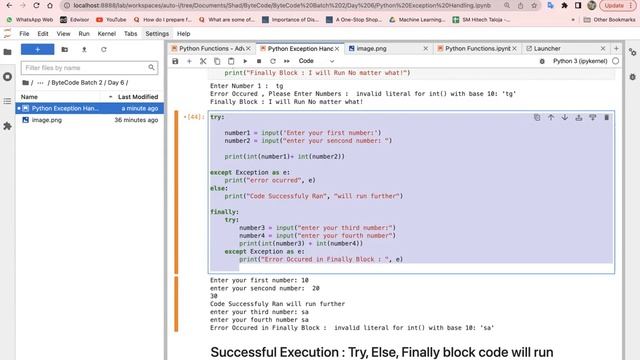Open the Kernel menu

pyautogui.click(x=107, y=34)
